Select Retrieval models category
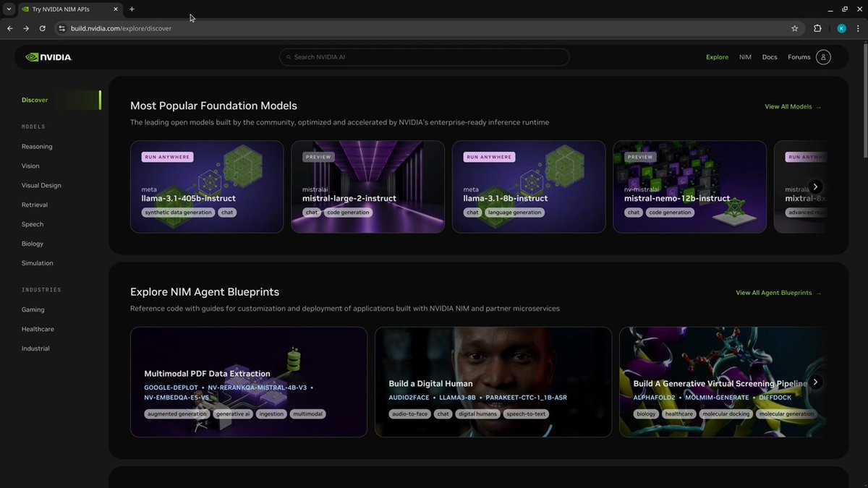The width and height of the screenshot is (868, 488). (x=35, y=205)
